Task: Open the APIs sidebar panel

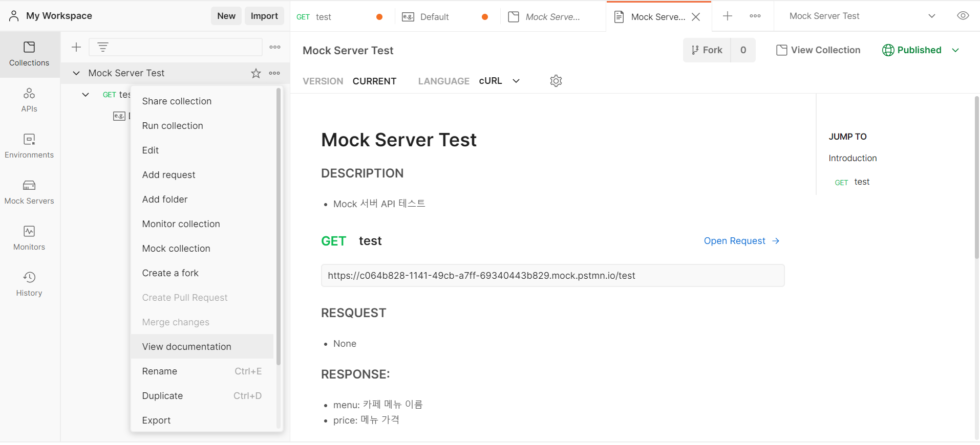Action: [x=29, y=100]
